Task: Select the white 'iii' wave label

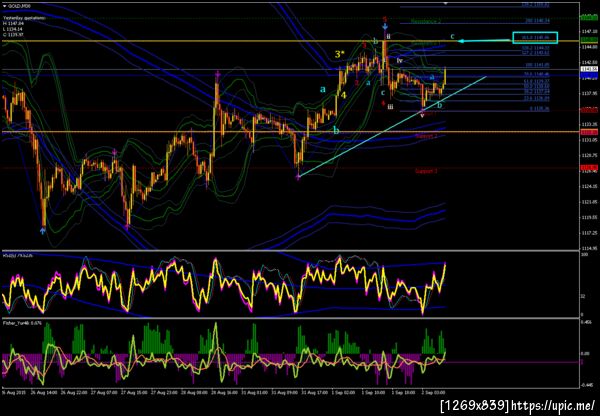Action: click(390, 107)
